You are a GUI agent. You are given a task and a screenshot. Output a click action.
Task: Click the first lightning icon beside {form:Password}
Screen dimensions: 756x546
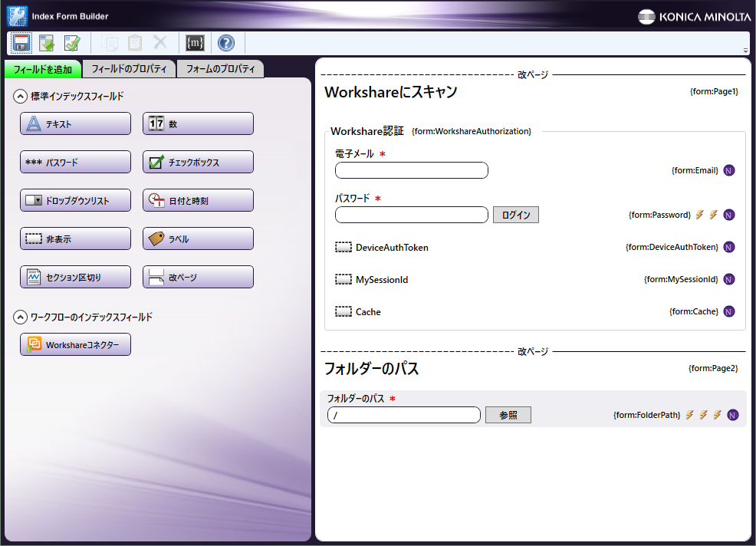[699, 215]
